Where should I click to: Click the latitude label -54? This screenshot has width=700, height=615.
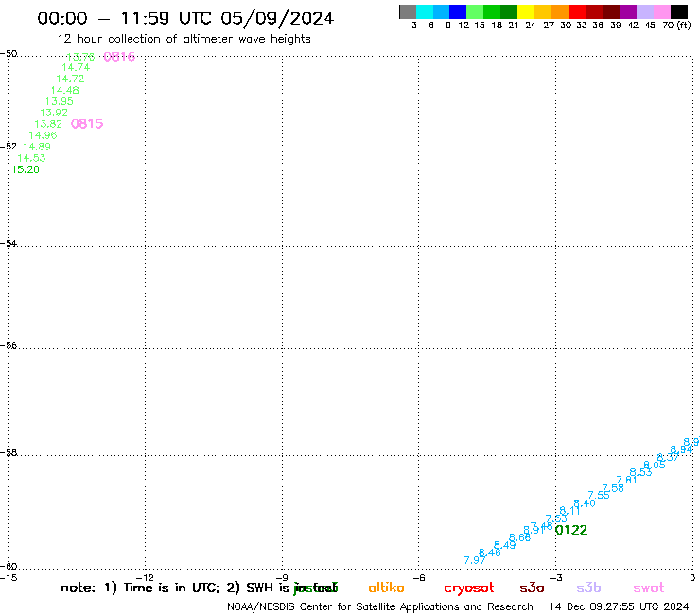pos(9,244)
